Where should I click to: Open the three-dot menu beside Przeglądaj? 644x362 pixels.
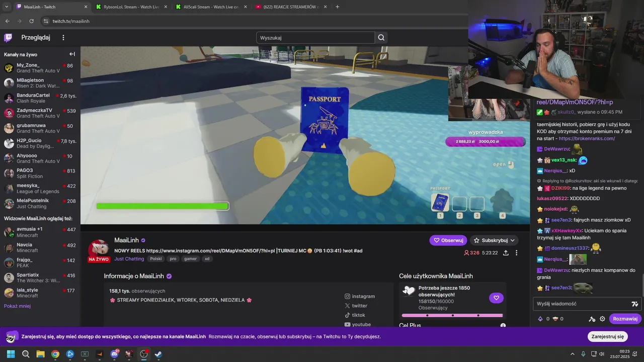(x=63, y=38)
